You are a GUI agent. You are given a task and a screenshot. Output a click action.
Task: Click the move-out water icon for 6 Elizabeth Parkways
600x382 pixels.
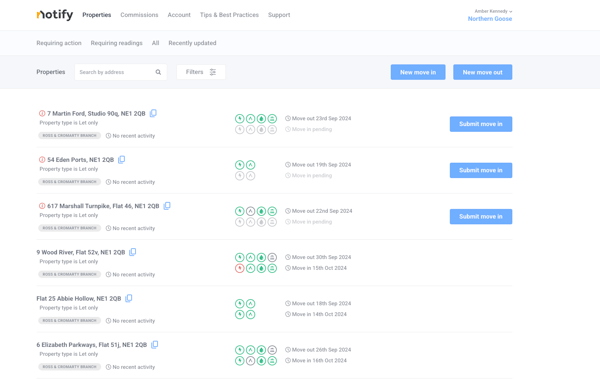[261, 350]
